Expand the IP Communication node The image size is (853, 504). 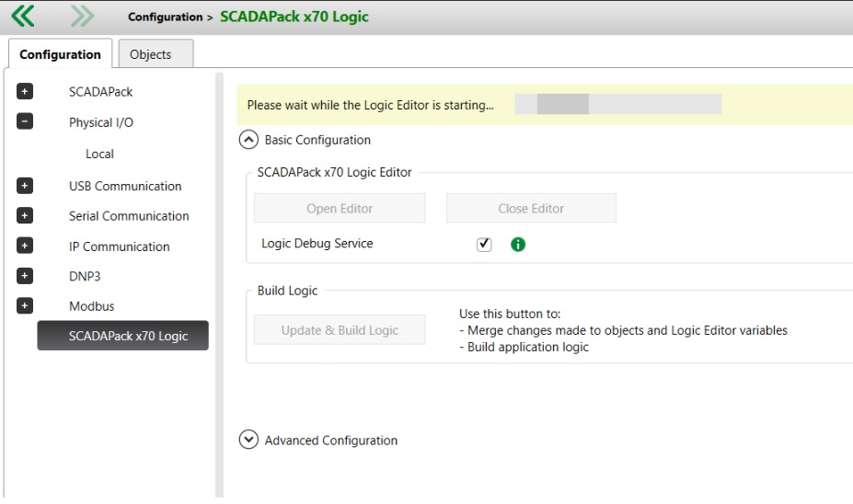tap(25, 246)
